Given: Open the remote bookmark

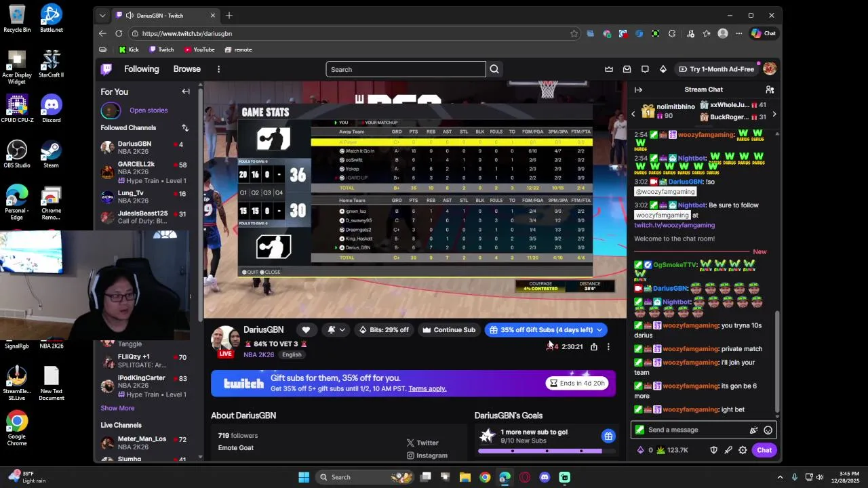Looking at the screenshot, I should tap(238, 49).
